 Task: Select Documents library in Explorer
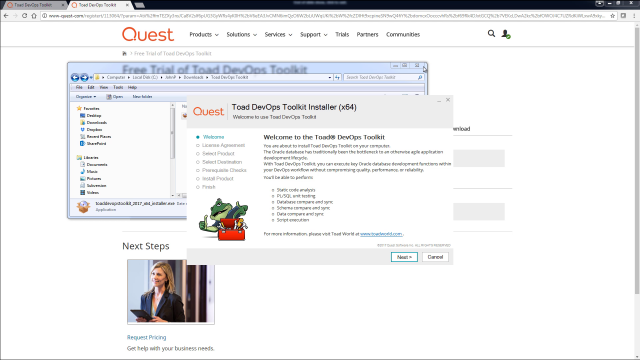click(x=93, y=164)
